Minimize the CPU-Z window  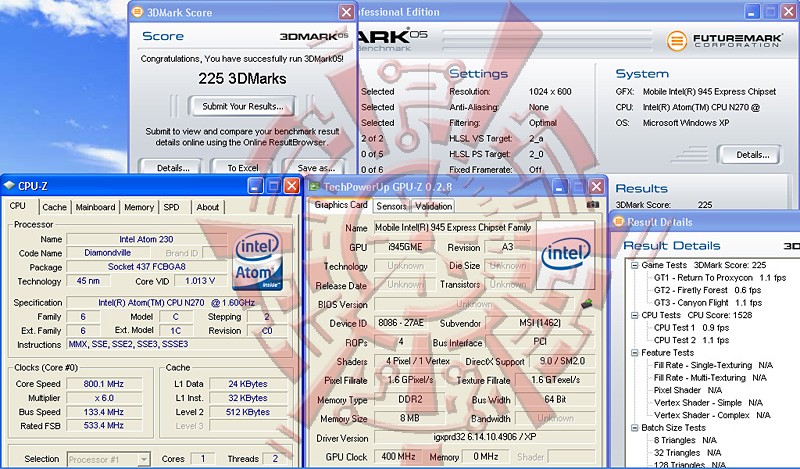coord(256,186)
